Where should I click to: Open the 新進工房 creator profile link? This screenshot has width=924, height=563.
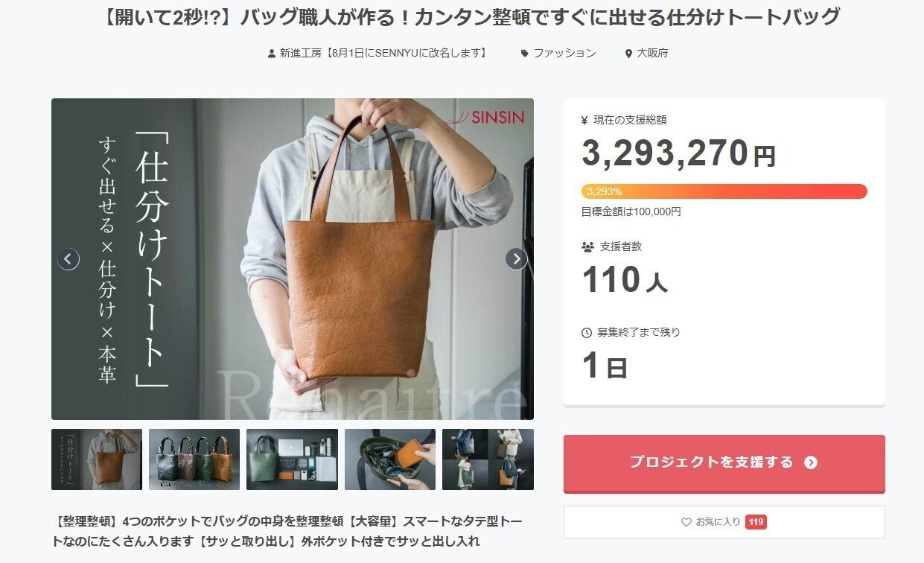384,54
